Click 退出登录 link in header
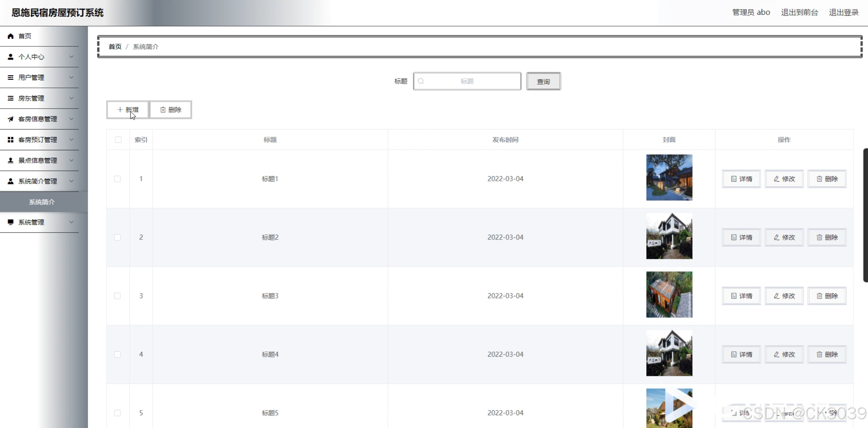This screenshot has height=428, width=868. [843, 12]
